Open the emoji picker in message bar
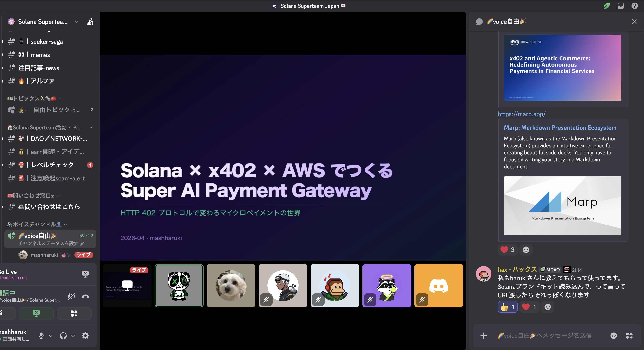This screenshot has height=350, width=644. coord(614,335)
